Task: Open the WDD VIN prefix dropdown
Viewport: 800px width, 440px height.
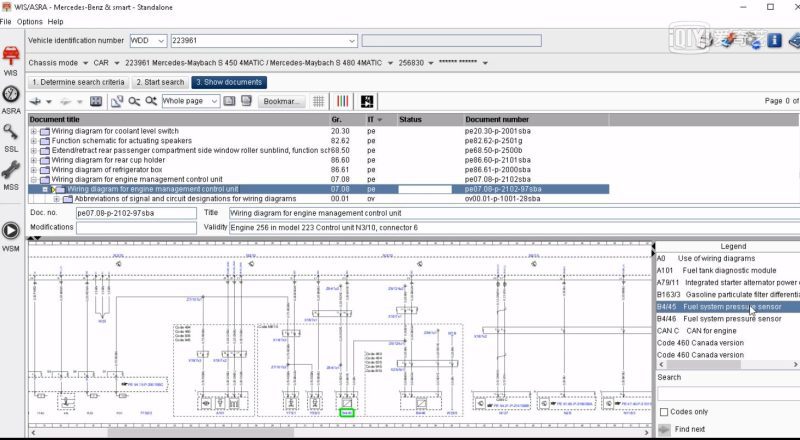Action: tap(161, 41)
